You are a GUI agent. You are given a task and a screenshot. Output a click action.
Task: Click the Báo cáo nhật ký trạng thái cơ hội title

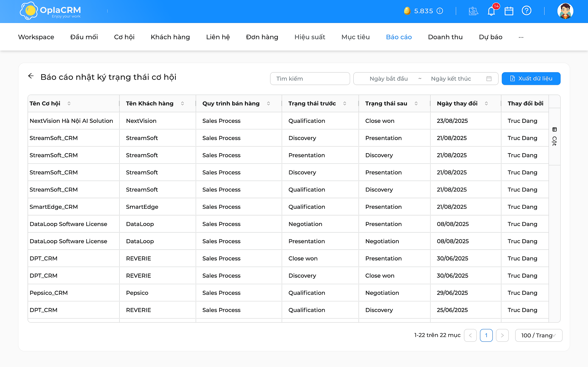[x=108, y=77]
